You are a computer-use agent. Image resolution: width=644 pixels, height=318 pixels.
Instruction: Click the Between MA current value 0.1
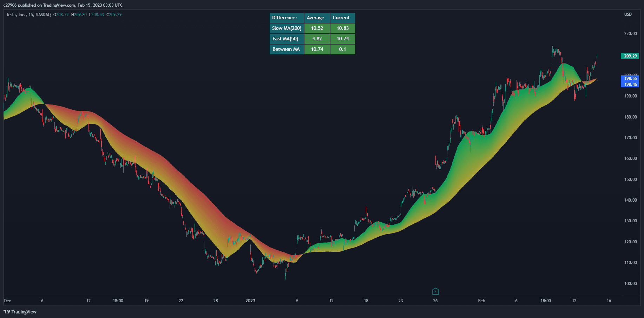[343, 49]
